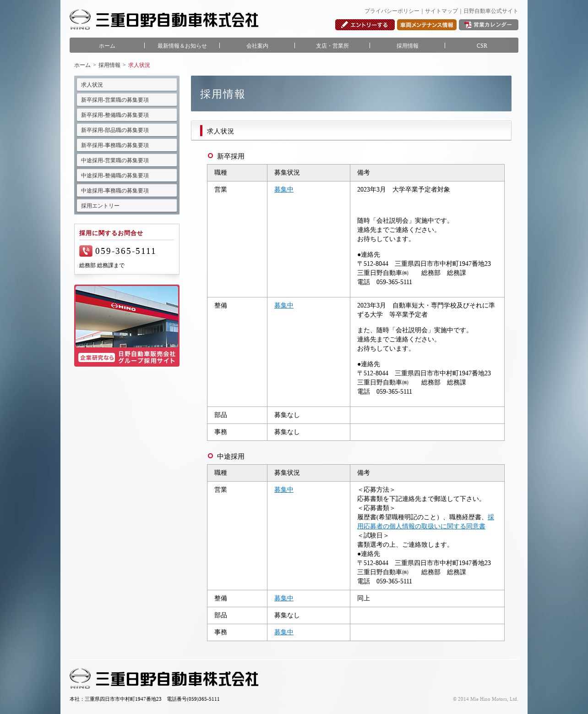Viewport: 588px width, 714px height.
Task: Open 新卒採用-部品職の募集要項 sidebar item
Action: 127,130
